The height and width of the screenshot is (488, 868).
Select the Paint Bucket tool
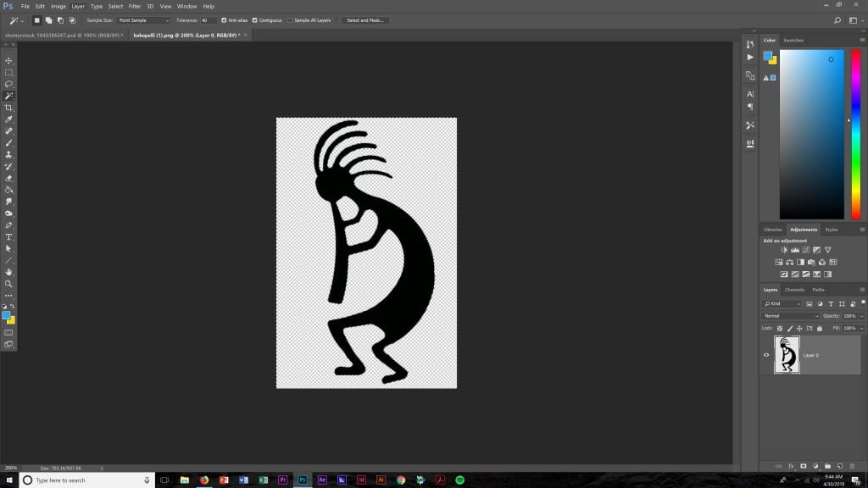[8, 191]
